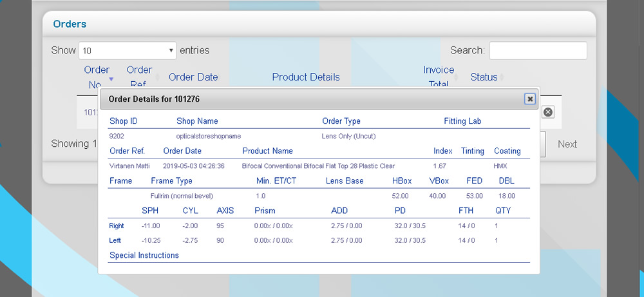Click the cancel order icon in the row
This screenshot has width=644, height=297.
[x=547, y=112]
